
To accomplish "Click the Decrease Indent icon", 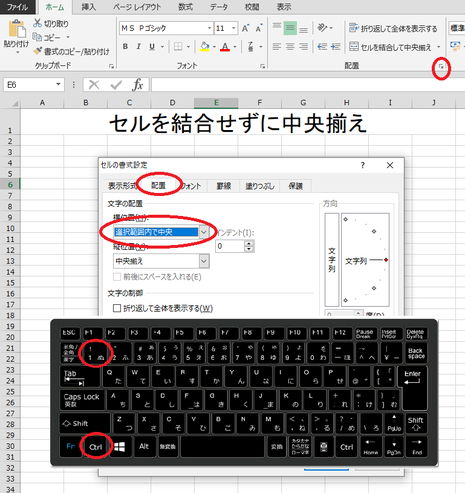I will tap(322, 46).
